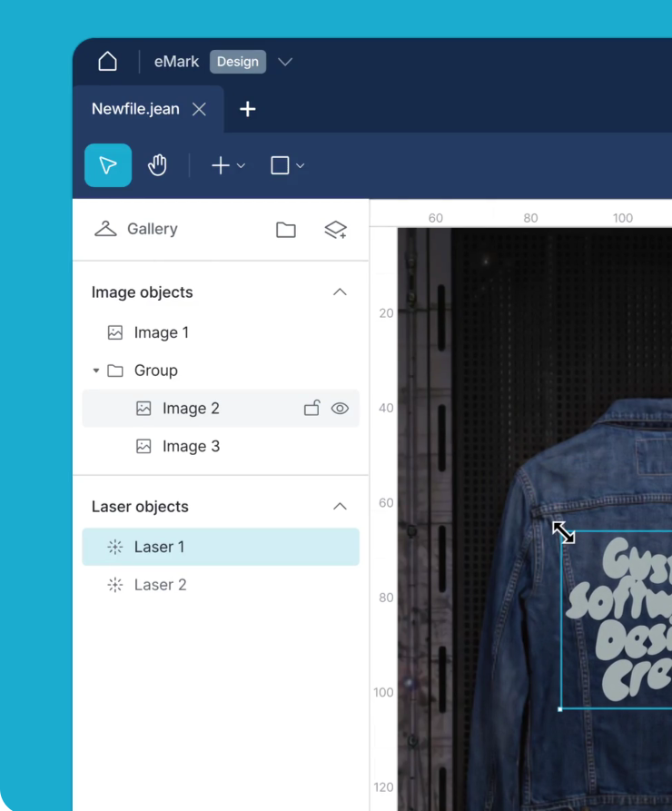Click the Image 1 picture icon
Screen dimensions: 672x811
[x=115, y=332]
